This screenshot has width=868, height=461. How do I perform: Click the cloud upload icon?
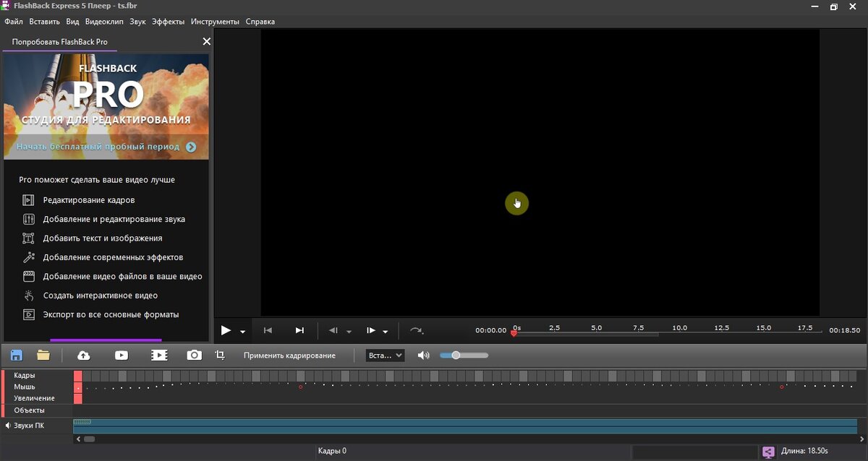pyautogui.click(x=84, y=355)
